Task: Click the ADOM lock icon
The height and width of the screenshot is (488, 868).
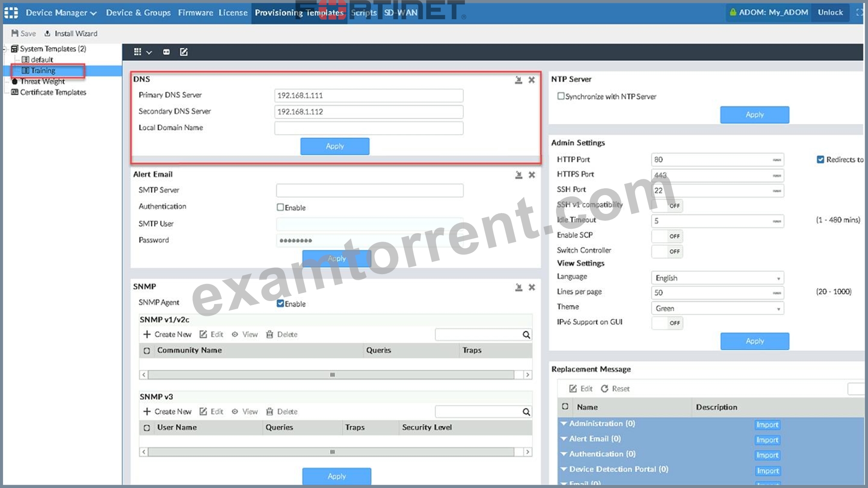Action: [733, 12]
